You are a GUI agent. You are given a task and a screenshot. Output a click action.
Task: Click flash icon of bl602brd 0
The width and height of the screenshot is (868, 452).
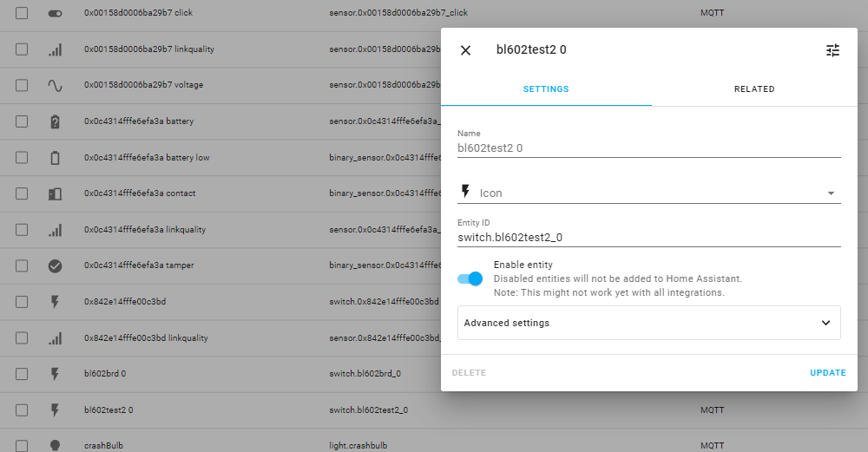pos(55,375)
